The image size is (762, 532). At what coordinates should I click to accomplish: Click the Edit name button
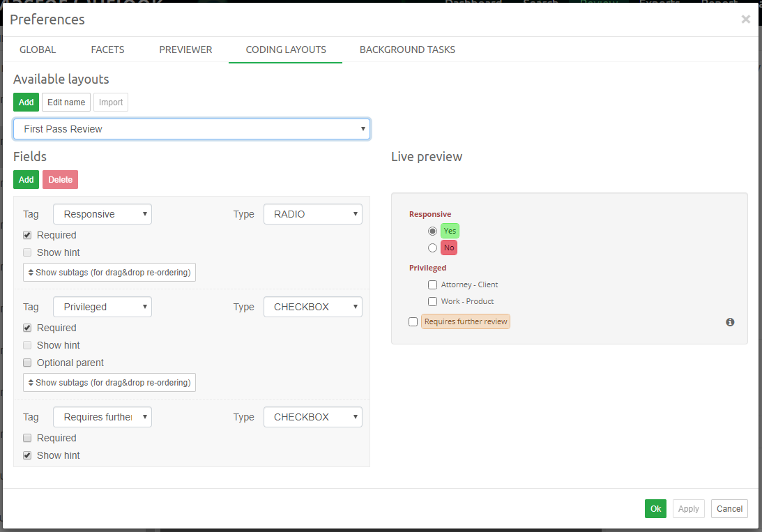[66, 102]
